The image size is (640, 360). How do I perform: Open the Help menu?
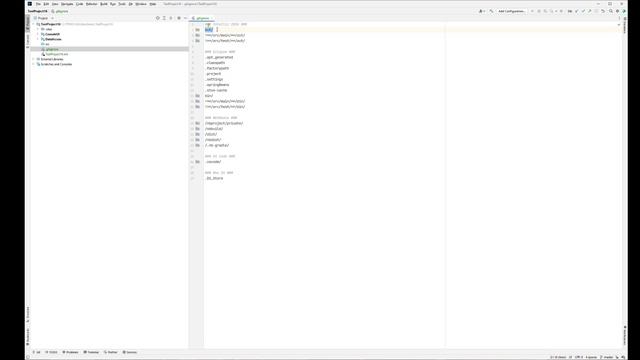pos(153,4)
